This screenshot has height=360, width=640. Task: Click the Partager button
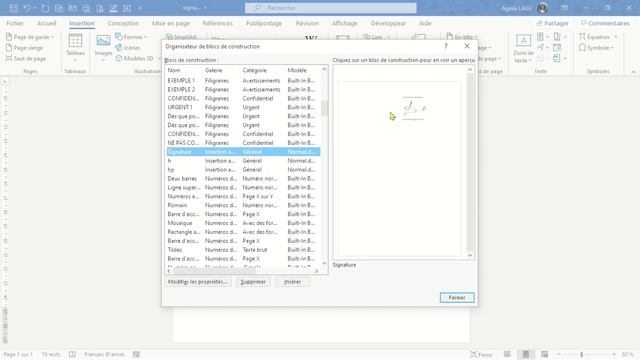pos(552,23)
